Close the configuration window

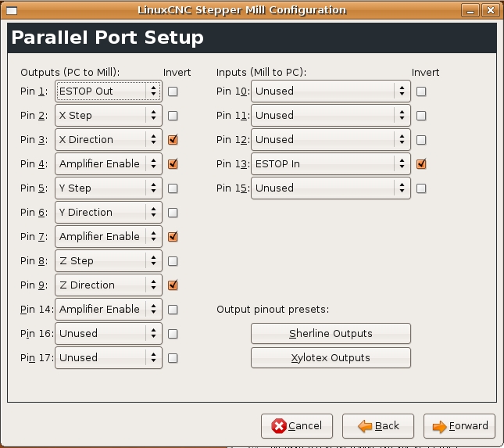coord(491,11)
